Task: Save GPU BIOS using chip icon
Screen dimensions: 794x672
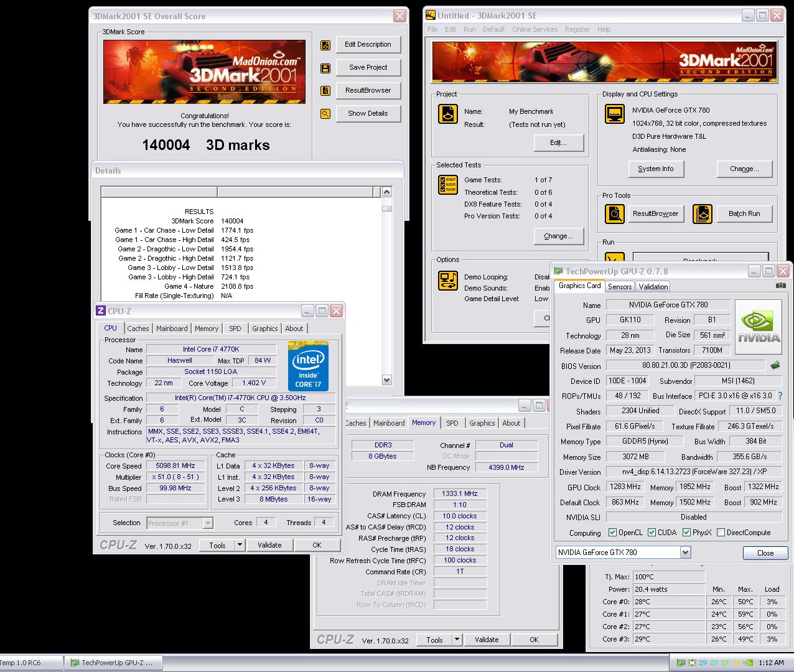Action: pos(775,365)
